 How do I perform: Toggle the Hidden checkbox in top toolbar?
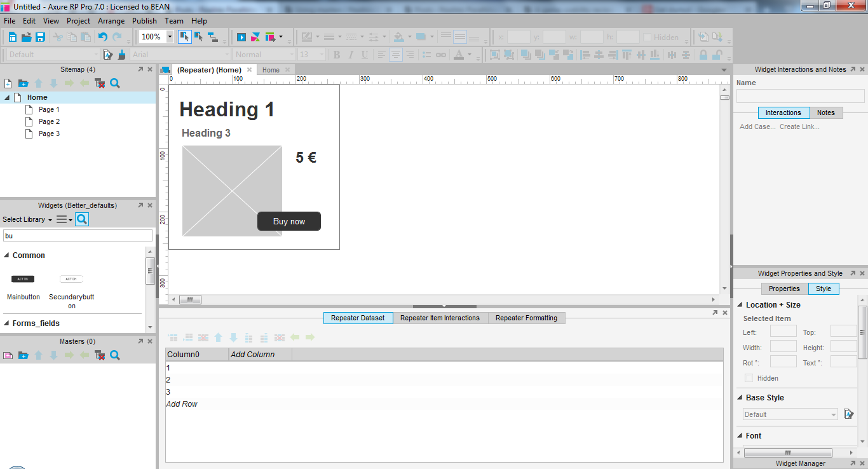tap(647, 37)
